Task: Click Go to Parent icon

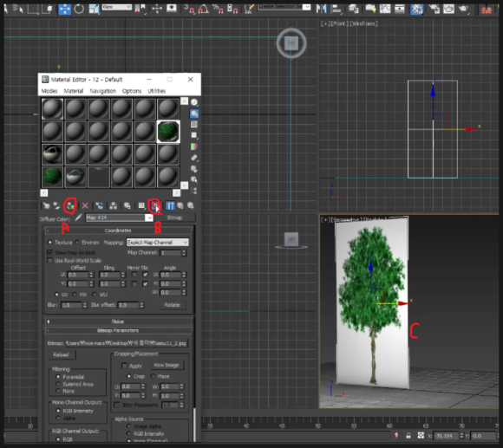Action: (x=180, y=205)
